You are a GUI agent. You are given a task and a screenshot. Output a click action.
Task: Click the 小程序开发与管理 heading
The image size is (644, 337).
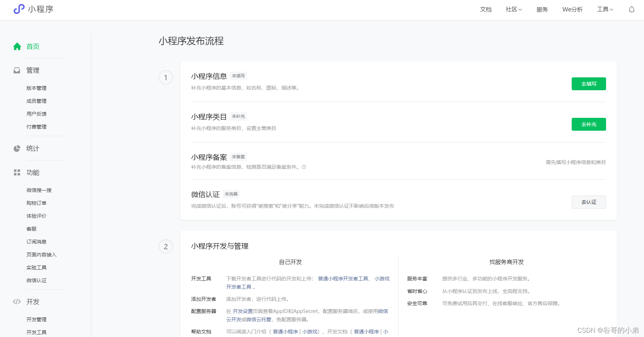tap(220, 246)
